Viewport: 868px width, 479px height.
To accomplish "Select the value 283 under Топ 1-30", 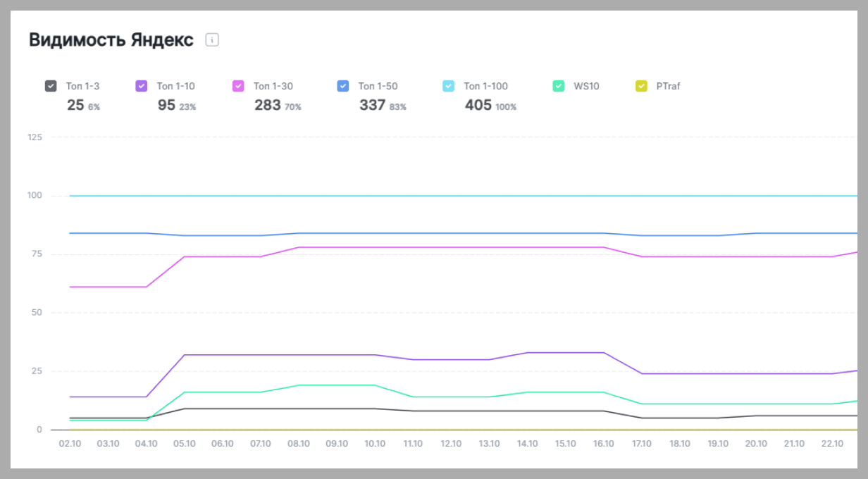I will pyautogui.click(x=268, y=105).
